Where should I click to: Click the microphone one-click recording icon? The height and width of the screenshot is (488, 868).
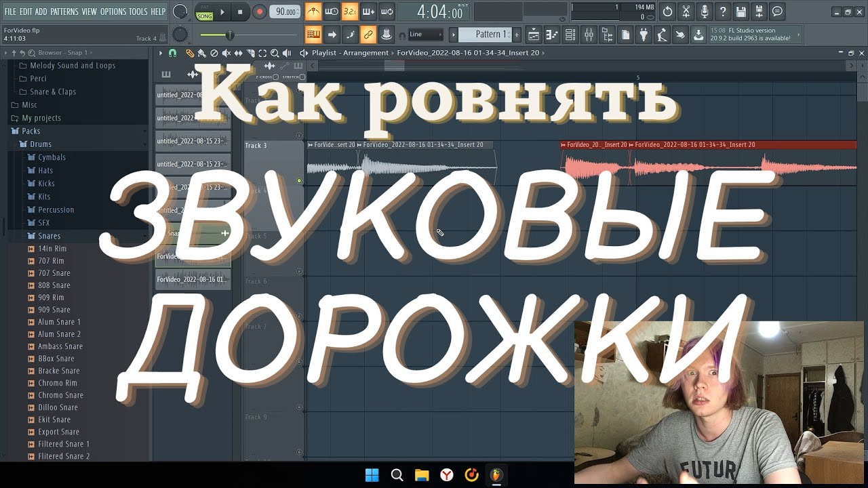pyautogui.click(x=705, y=12)
